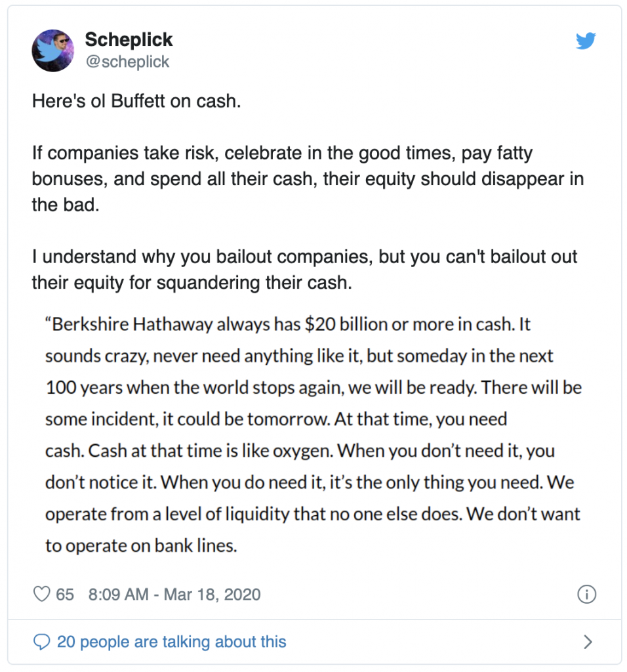The width and height of the screenshot is (627, 672).
Task: Click the speech bubble conversation icon
Action: point(42,641)
